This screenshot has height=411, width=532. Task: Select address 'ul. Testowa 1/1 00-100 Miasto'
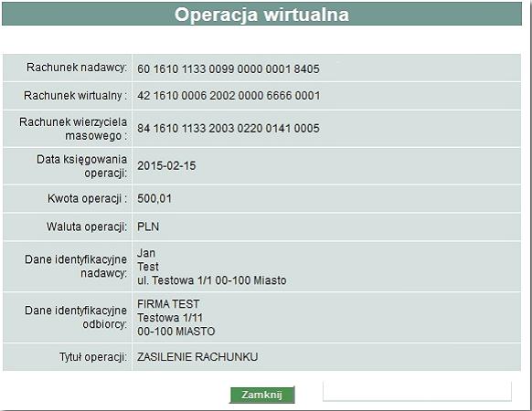coord(212,280)
